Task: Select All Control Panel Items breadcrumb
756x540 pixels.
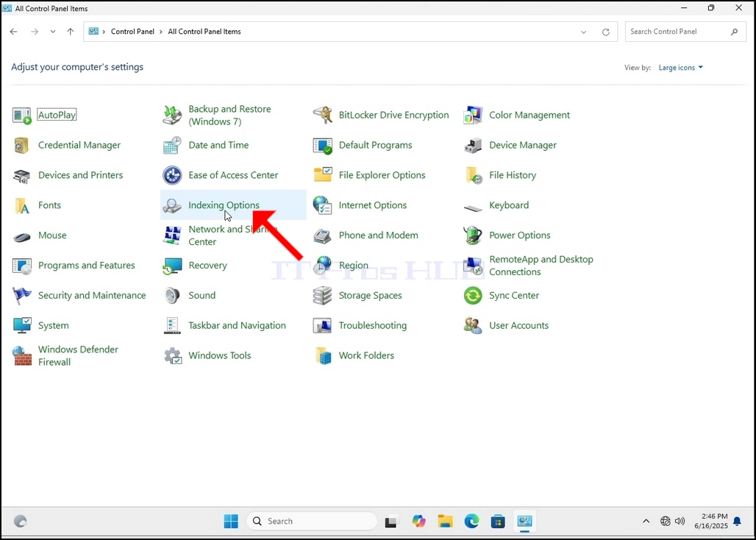Action: pos(204,32)
